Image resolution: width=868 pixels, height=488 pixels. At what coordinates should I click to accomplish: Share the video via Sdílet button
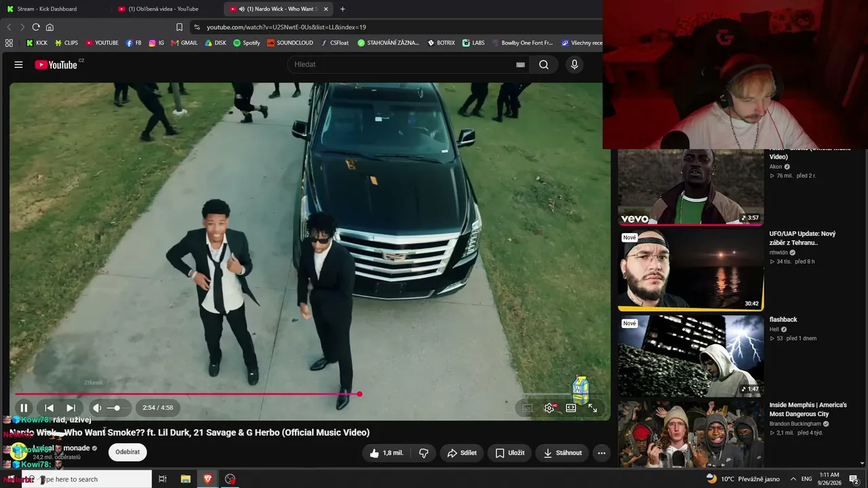click(x=462, y=453)
